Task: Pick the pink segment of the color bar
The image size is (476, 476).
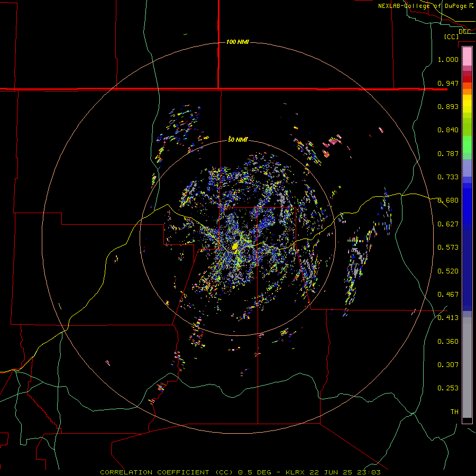Action: point(467,56)
